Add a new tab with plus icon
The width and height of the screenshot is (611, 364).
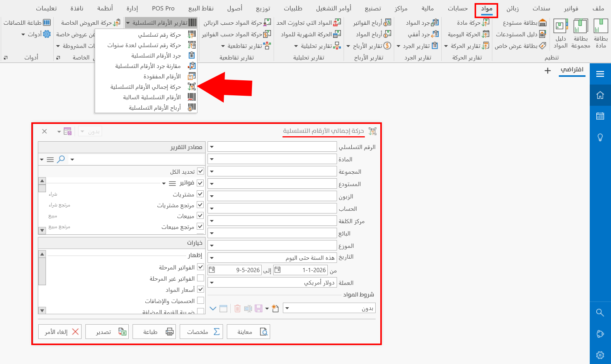[x=548, y=71]
